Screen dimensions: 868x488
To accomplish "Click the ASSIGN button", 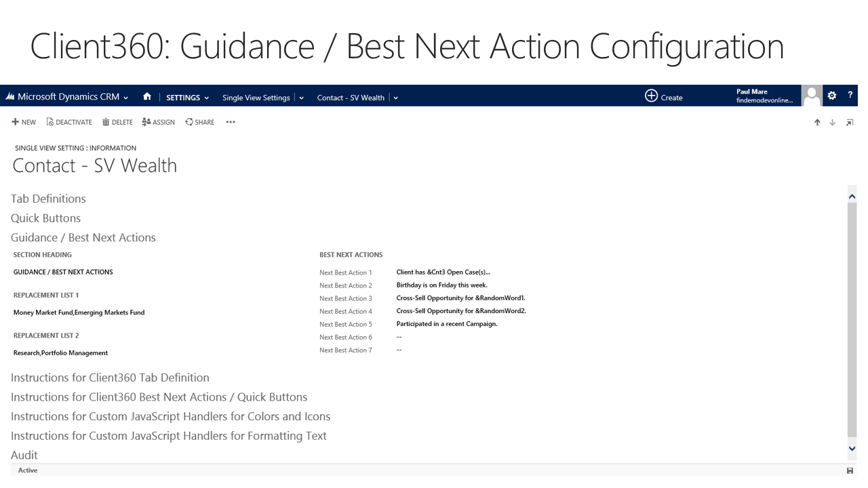I will coord(159,122).
